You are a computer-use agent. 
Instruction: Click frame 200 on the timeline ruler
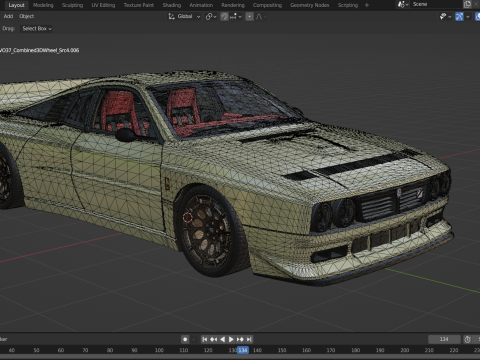[405, 350]
